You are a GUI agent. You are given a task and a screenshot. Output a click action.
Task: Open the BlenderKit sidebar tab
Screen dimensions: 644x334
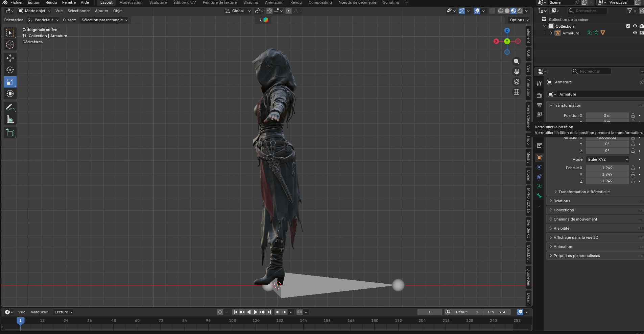528,229
